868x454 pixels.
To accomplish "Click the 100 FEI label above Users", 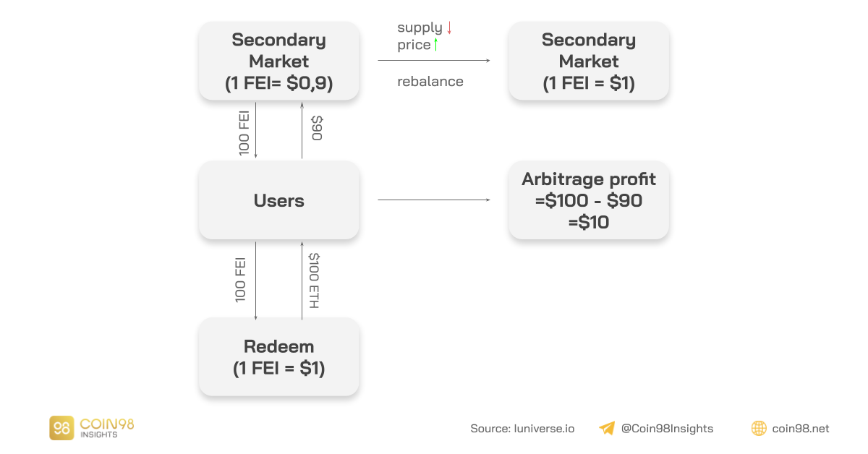I will click(x=244, y=131).
